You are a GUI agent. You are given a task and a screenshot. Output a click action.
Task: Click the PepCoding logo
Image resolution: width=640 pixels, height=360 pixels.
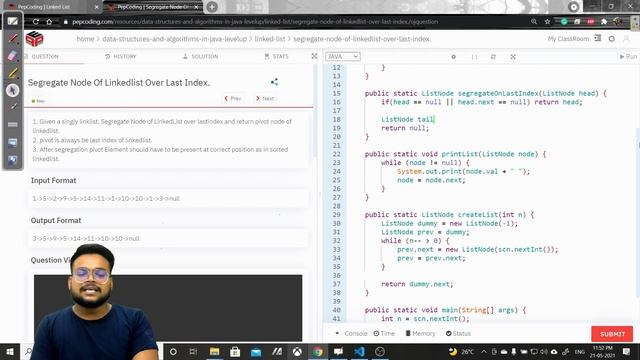pos(34,39)
